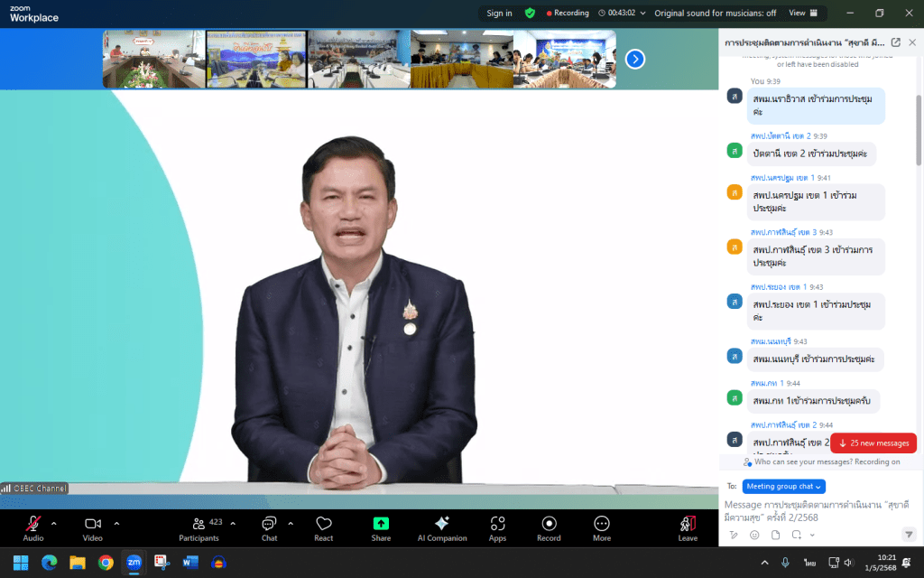The height and width of the screenshot is (578, 924).
Task: Select the fourth video thumbnail with yellow tablecloth
Action: [461, 59]
